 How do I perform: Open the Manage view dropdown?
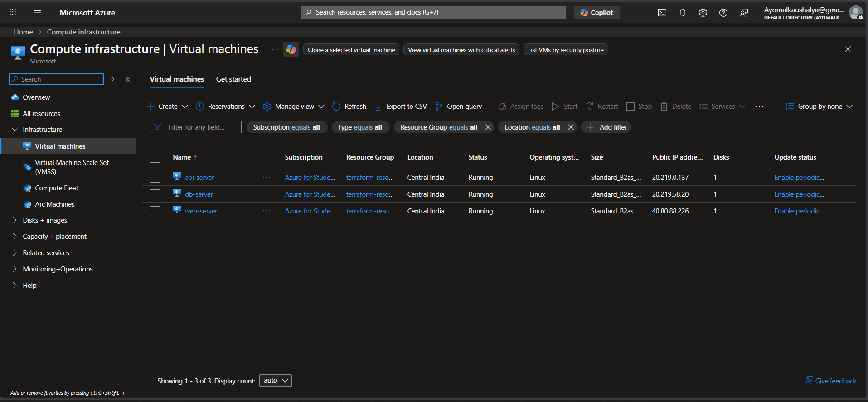(294, 107)
